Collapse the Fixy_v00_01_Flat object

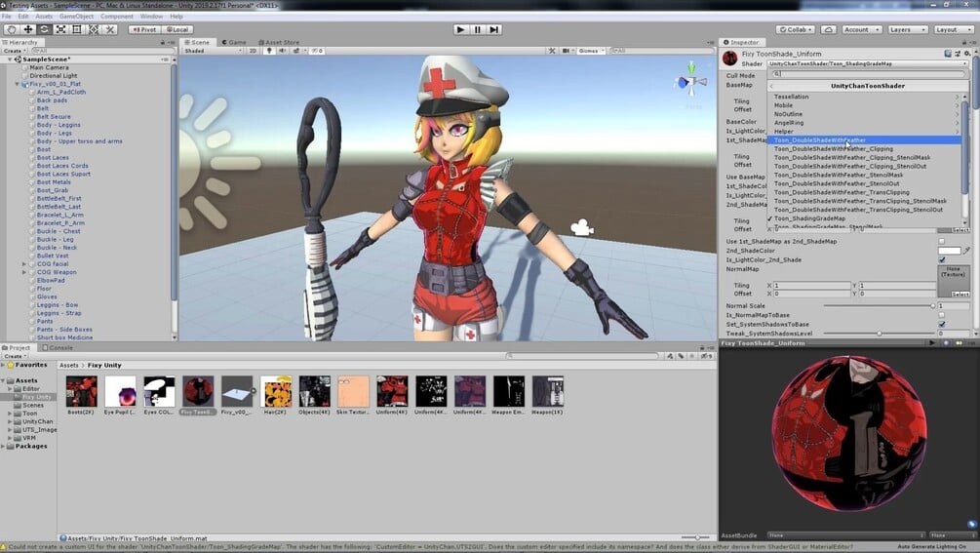18,84
